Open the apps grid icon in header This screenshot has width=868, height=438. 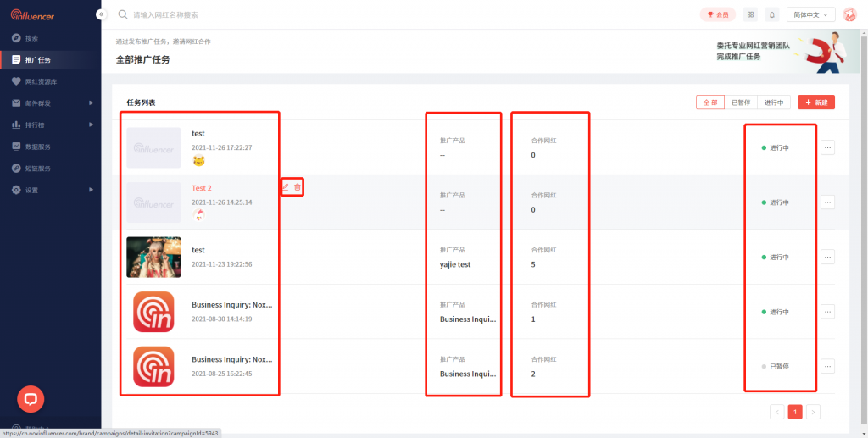click(x=750, y=14)
